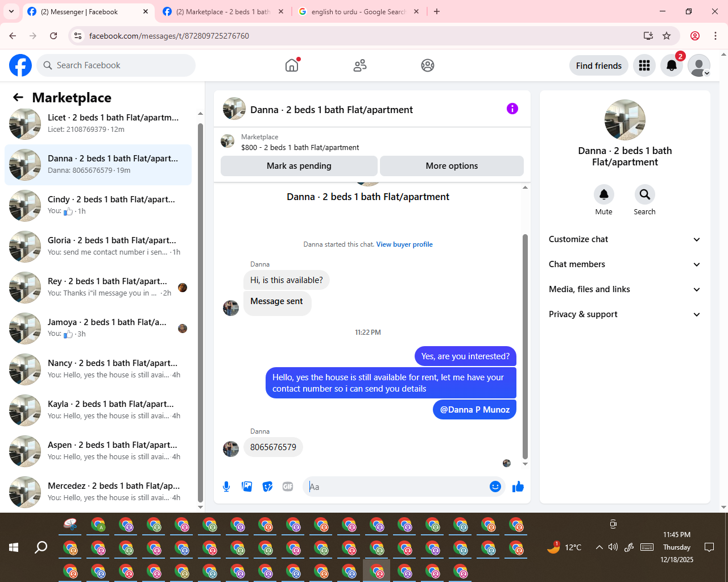Image resolution: width=728 pixels, height=582 pixels.
Task: Switch to the Messenger | Facebook tab
Action: pyautogui.click(x=88, y=11)
